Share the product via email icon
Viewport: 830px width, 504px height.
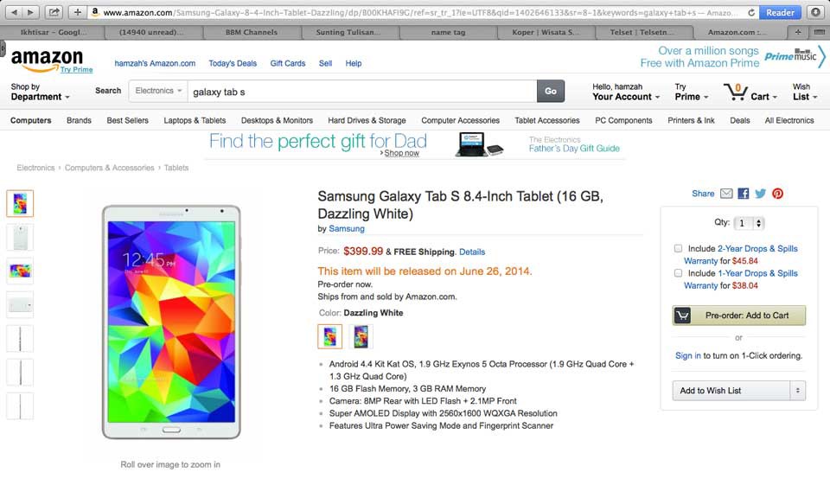(x=726, y=194)
